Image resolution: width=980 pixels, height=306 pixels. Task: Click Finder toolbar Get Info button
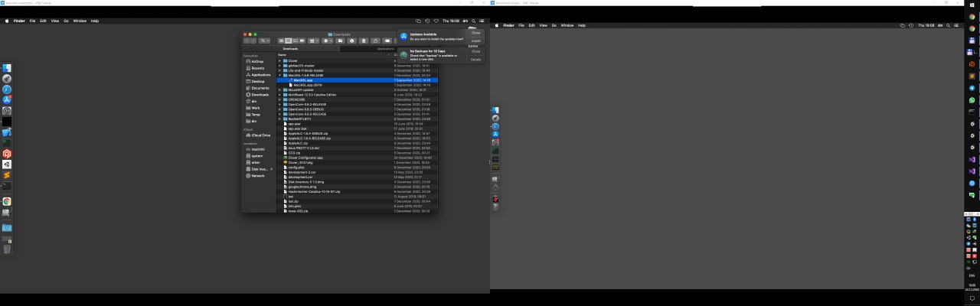click(351, 41)
